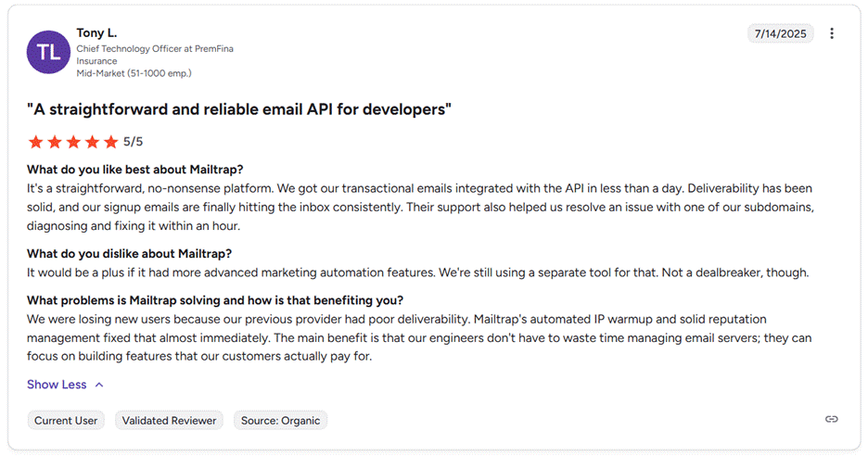Screen dimensions: 868x456
Task: Click the first red rating star
Action: click(35, 142)
